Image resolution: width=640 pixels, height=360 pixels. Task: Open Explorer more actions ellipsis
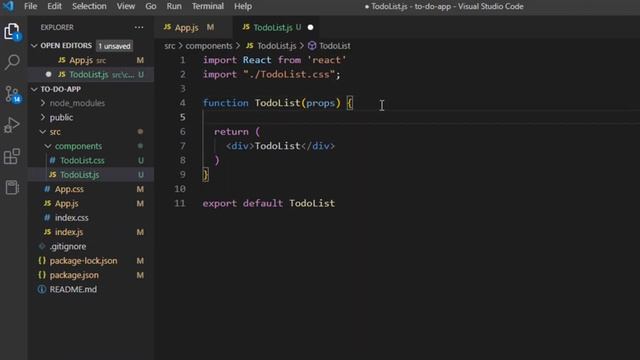click(x=139, y=27)
